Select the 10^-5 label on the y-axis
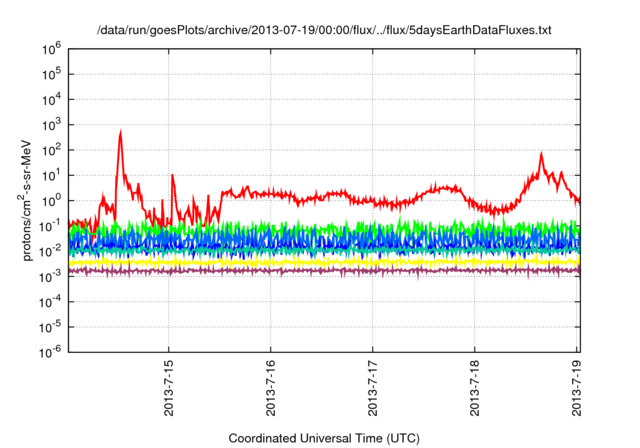640x448 pixels. [x=51, y=327]
